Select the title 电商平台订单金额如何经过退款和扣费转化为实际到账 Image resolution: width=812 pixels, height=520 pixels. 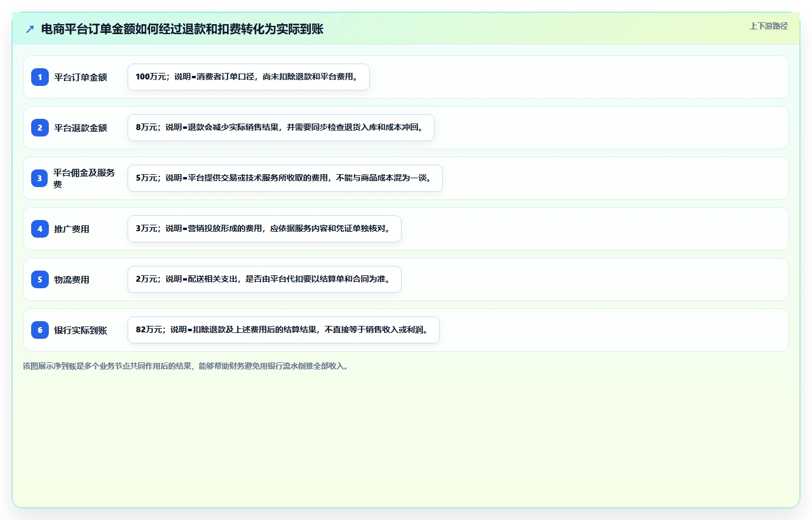click(x=182, y=29)
